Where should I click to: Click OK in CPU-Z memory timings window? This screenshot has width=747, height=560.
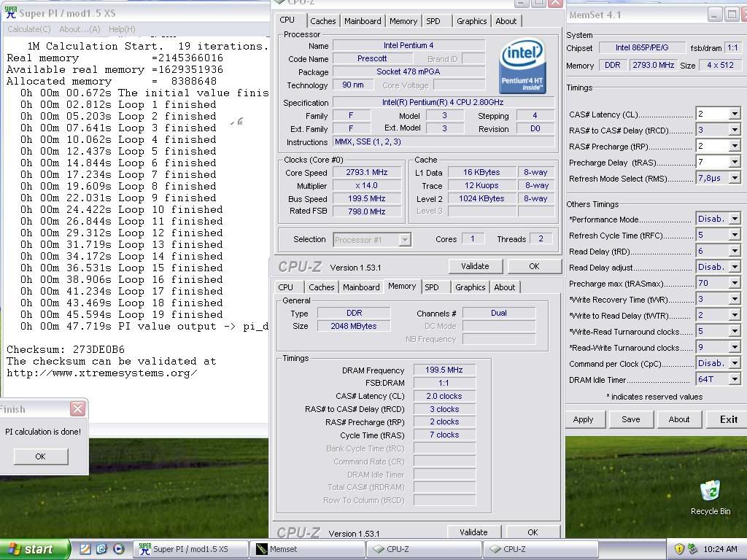533,532
